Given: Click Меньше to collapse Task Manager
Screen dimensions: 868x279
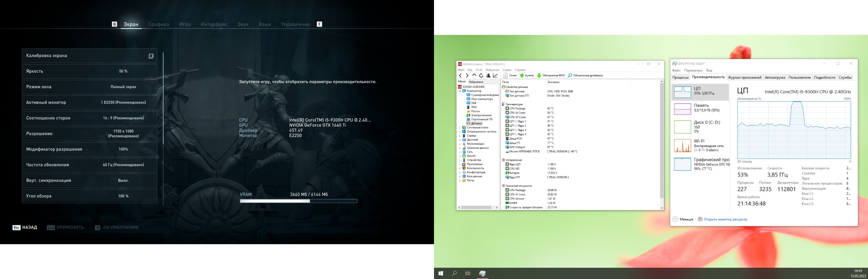Looking at the screenshot, I should [683, 219].
